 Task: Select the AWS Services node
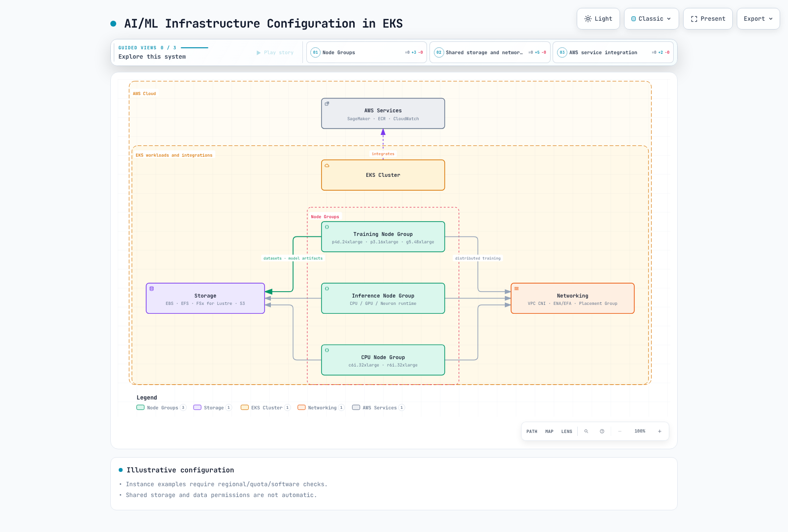point(383,114)
